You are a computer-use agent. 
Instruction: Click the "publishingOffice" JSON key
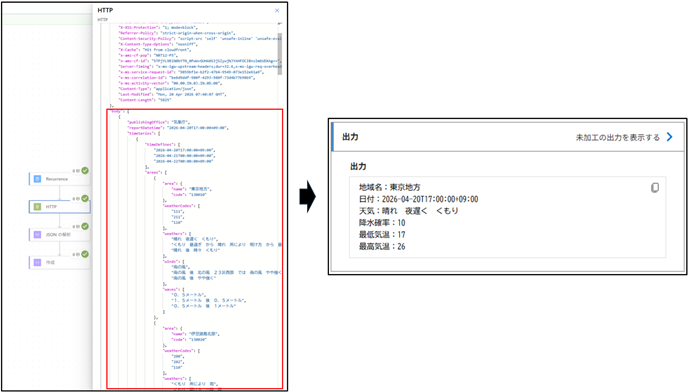tap(147, 122)
